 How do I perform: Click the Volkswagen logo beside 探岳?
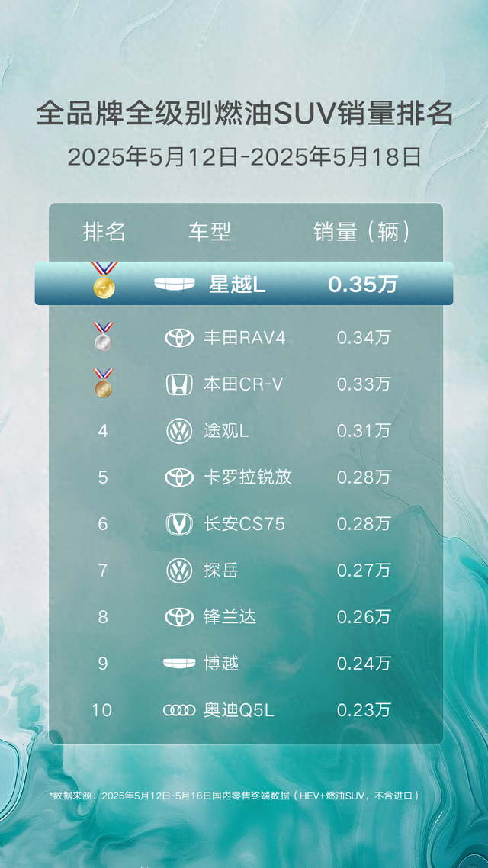click(179, 571)
